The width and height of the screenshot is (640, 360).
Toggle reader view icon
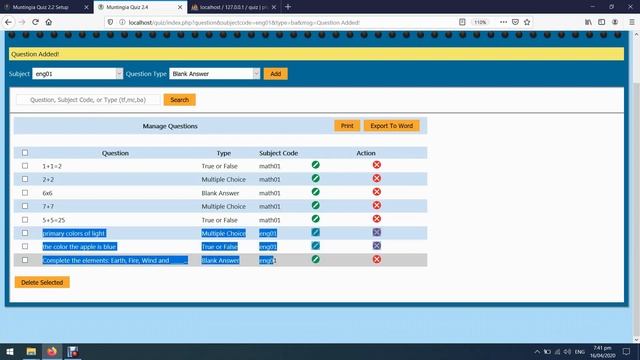462,22
